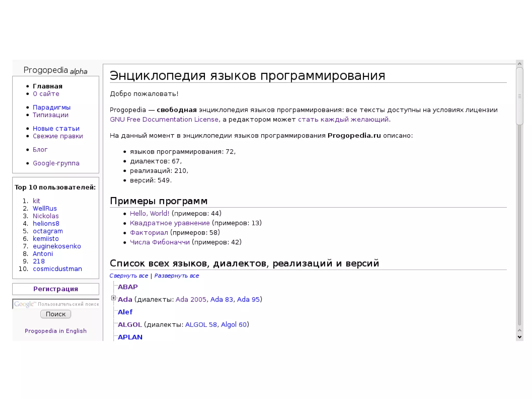532x399 pixels.
Task: Open the Факториал examples page
Action: pyautogui.click(x=149, y=233)
